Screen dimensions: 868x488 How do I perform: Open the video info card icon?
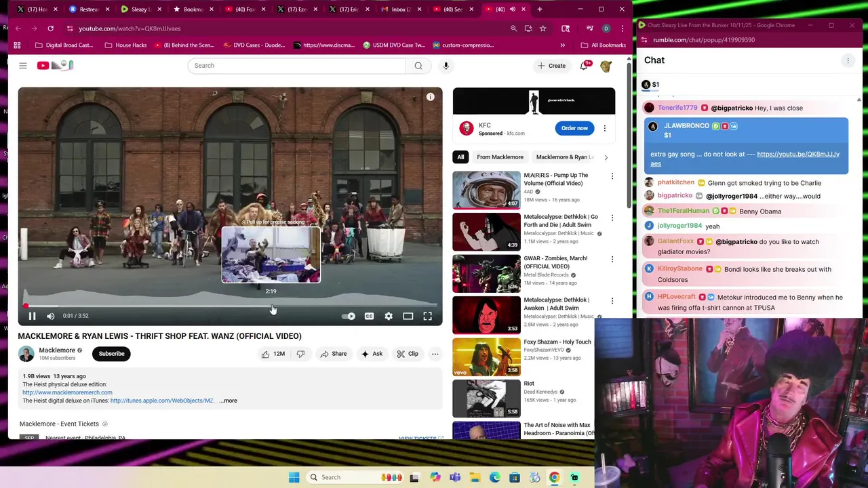pyautogui.click(x=430, y=97)
